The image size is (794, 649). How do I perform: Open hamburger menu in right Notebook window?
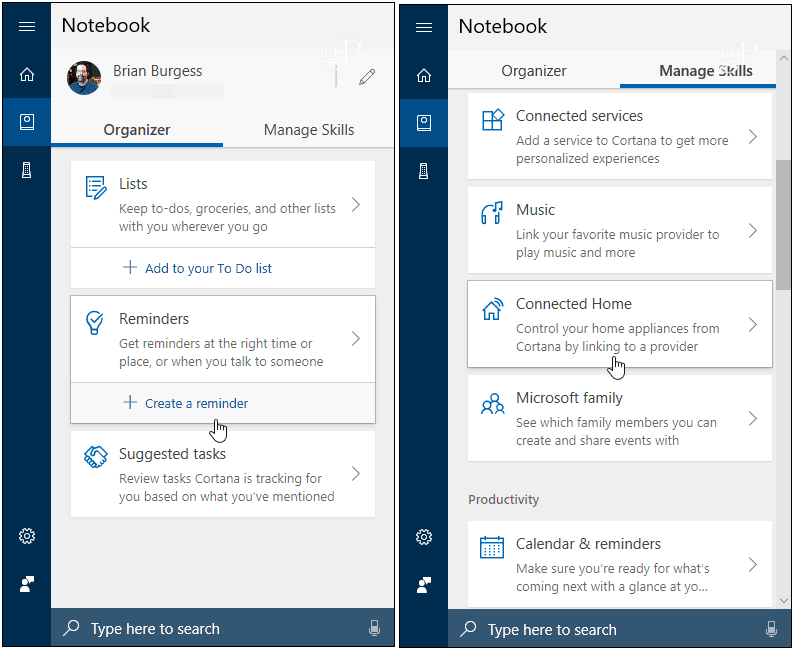(x=424, y=27)
